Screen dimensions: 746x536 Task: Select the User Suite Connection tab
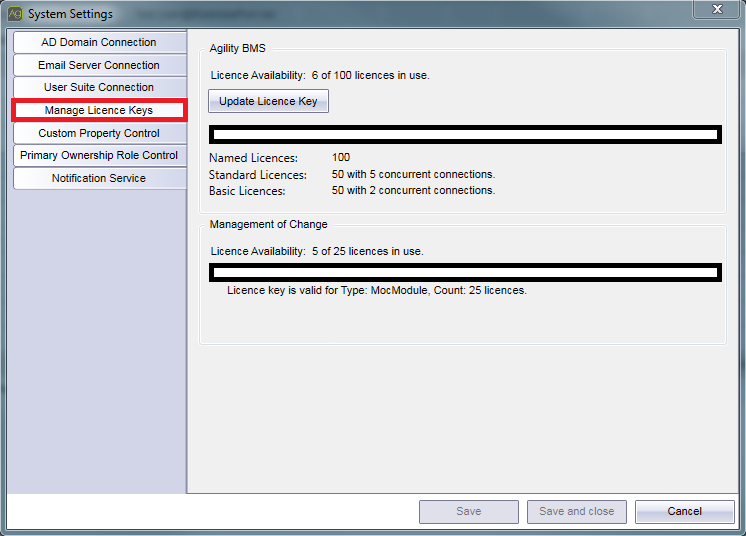coord(99,88)
